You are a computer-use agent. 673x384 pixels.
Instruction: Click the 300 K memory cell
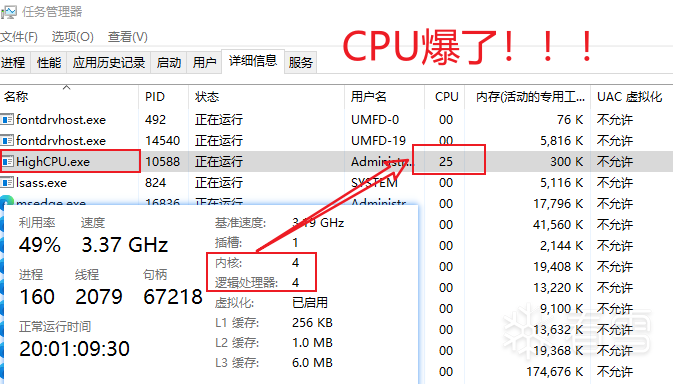coord(567,161)
